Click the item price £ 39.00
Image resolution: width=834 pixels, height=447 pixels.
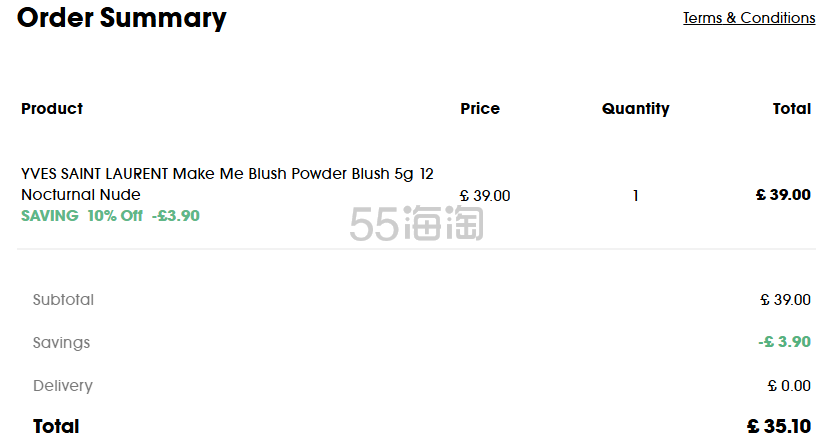point(485,196)
